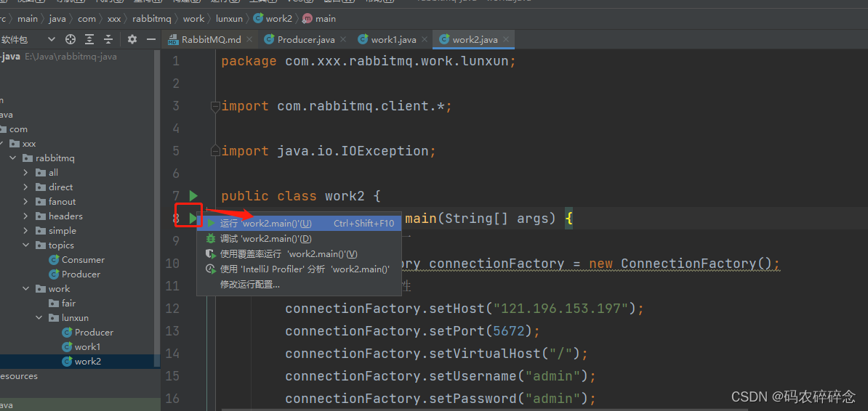Expand the 'all' folder in tree
Screen dimensions: 868x411
coord(25,173)
